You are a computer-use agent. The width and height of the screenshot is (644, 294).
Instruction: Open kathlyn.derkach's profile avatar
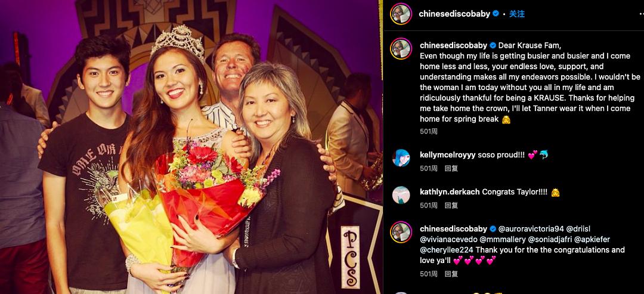[401, 195]
